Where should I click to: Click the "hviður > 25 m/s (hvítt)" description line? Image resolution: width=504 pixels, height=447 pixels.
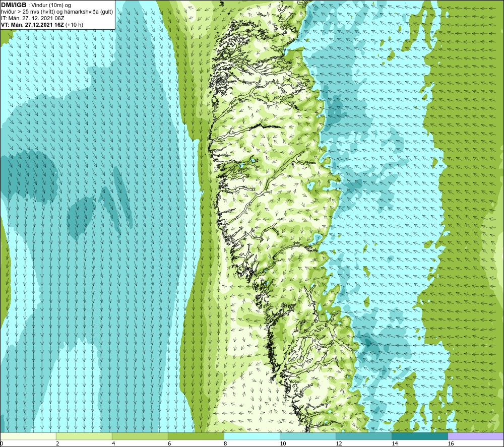pos(57,12)
